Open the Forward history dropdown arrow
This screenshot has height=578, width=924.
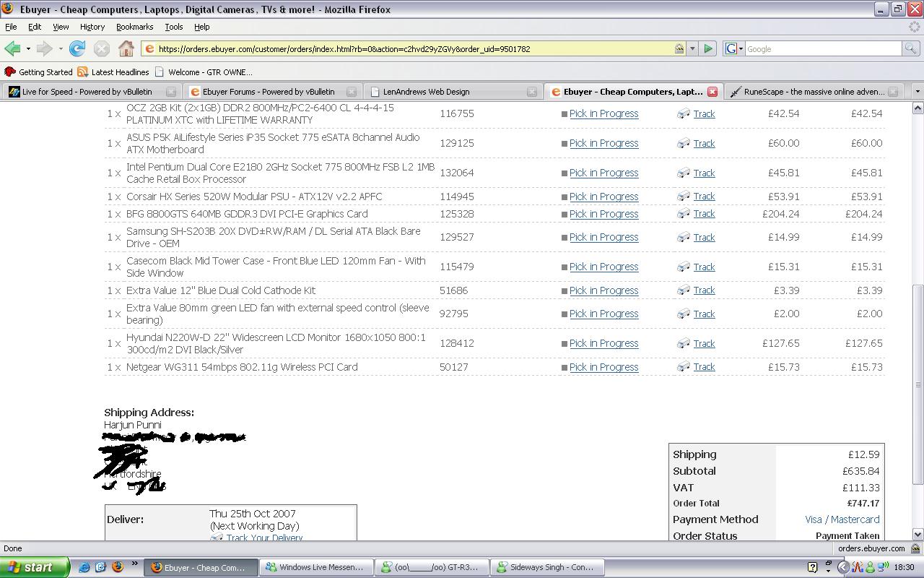(61, 48)
